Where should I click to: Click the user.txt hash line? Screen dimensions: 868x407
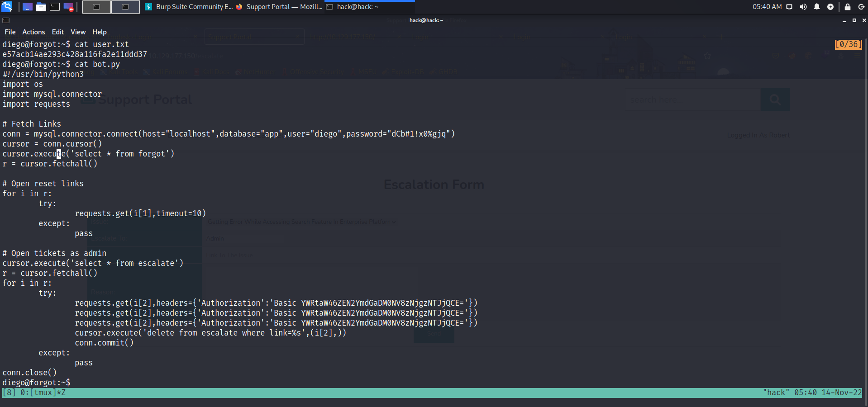coord(75,54)
